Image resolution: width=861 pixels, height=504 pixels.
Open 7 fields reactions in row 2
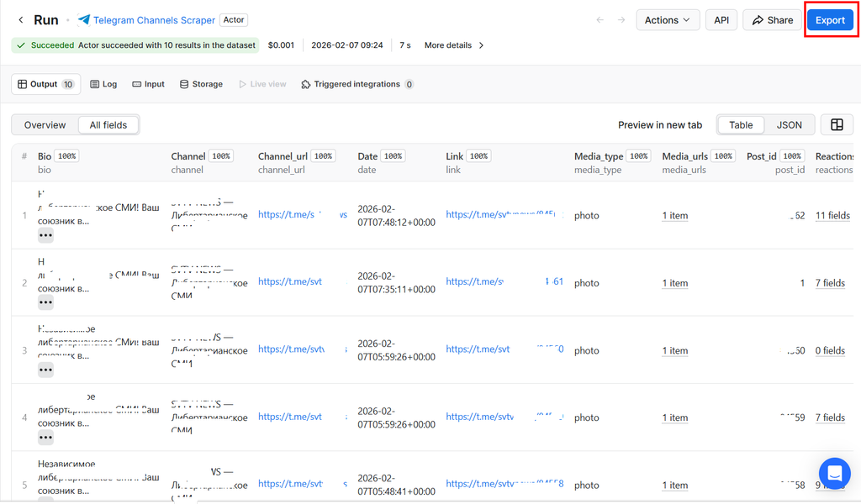pyautogui.click(x=830, y=283)
